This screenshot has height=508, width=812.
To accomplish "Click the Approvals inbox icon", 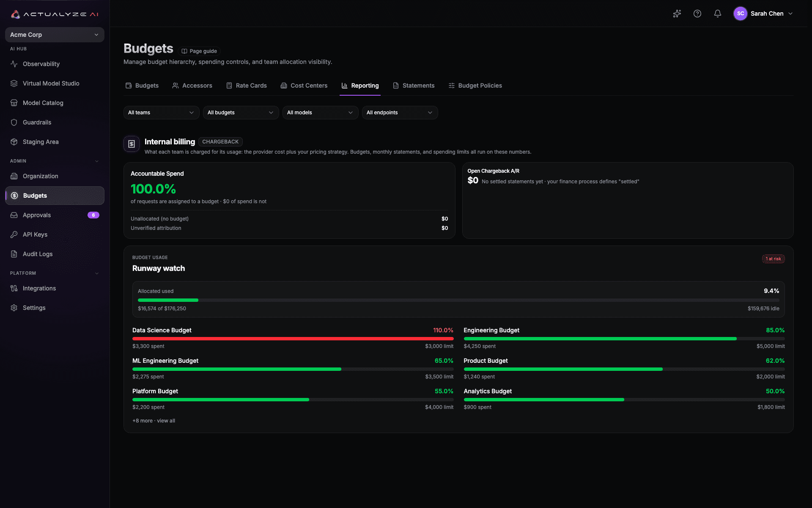I will click(14, 215).
